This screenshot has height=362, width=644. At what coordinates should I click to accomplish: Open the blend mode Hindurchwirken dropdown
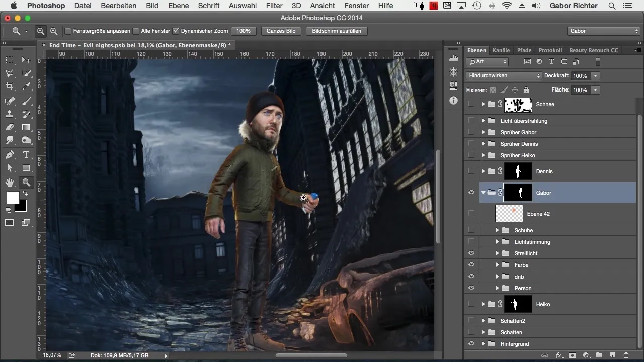(x=504, y=76)
